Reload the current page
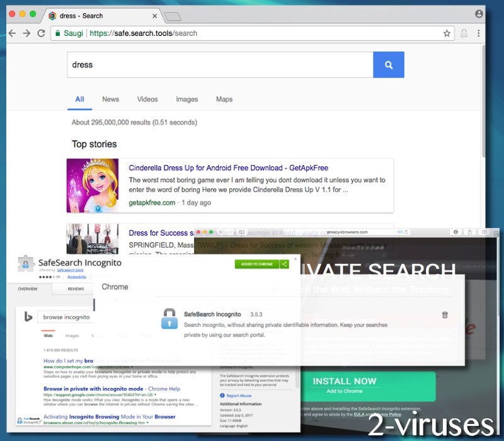The height and width of the screenshot is (441, 504). (42, 33)
